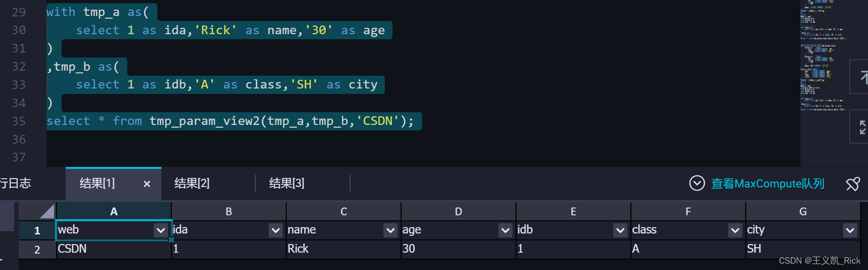Open the age column filter dropdown

point(505,230)
